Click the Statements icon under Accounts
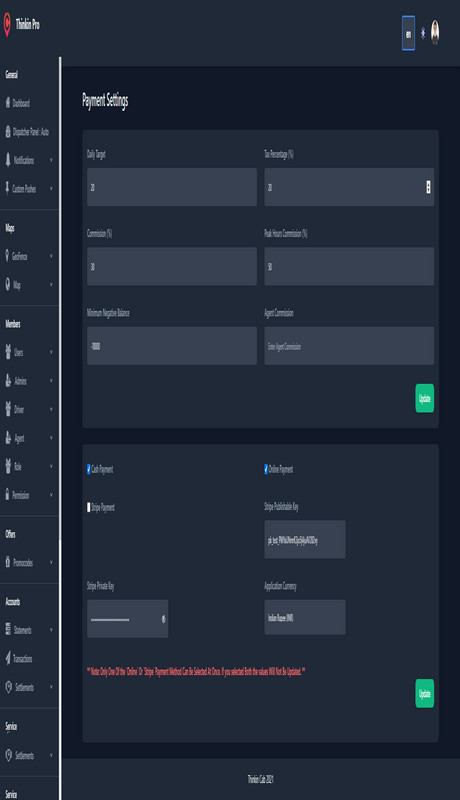This screenshot has height=800, width=460. (8, 630)
